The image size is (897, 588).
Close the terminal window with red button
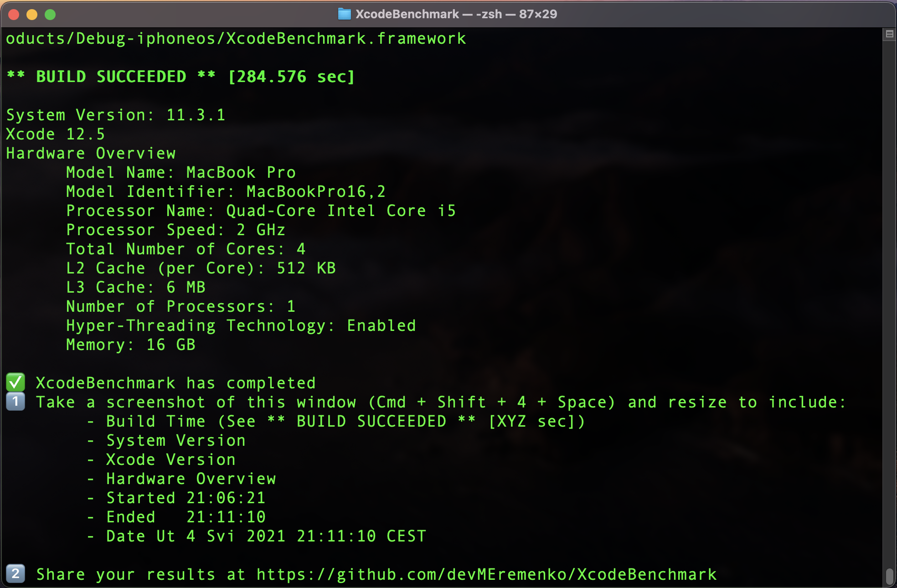[x=14, y=15]
